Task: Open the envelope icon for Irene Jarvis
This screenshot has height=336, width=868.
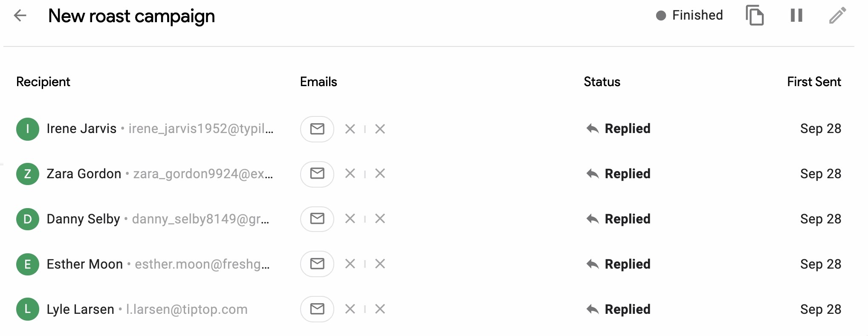Action: click(x=317, y=129)
